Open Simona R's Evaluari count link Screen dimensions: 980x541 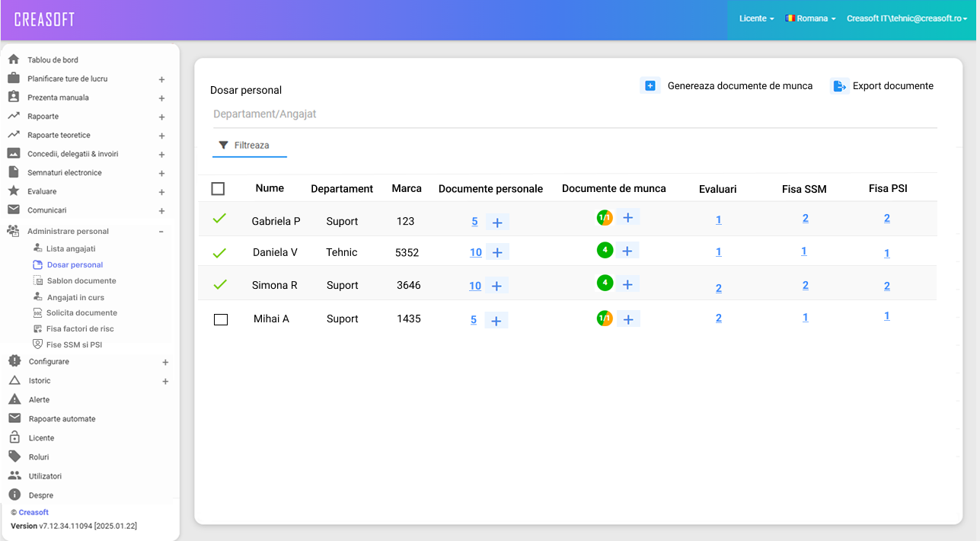719,288
